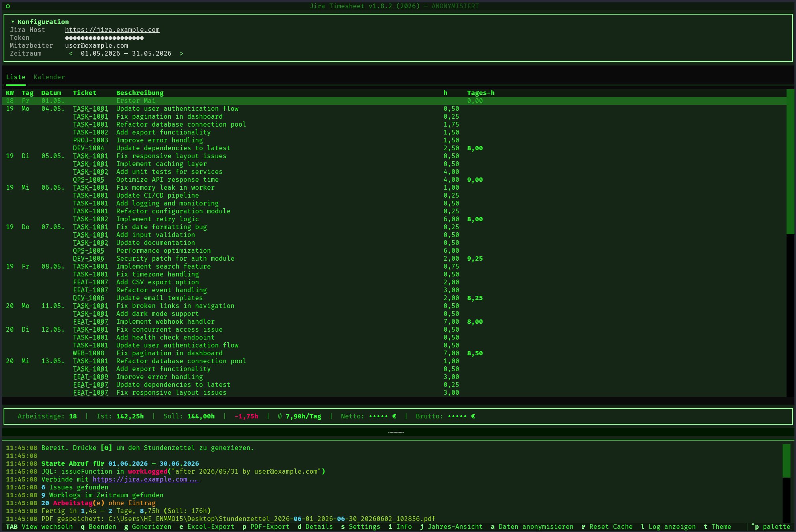This screenshot has height=532, width=796.
Task: Select row Fix date formatting bug
Action: (x=394, y=227)
